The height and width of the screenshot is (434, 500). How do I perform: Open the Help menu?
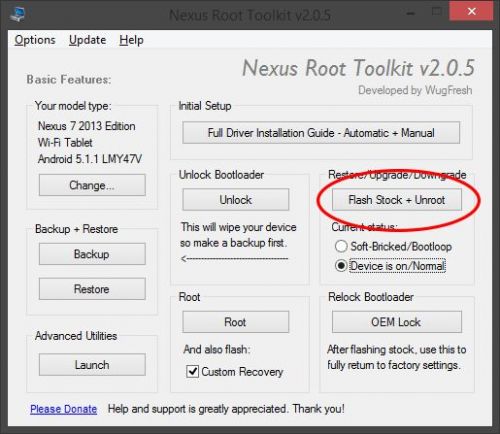tap(131, 40)
